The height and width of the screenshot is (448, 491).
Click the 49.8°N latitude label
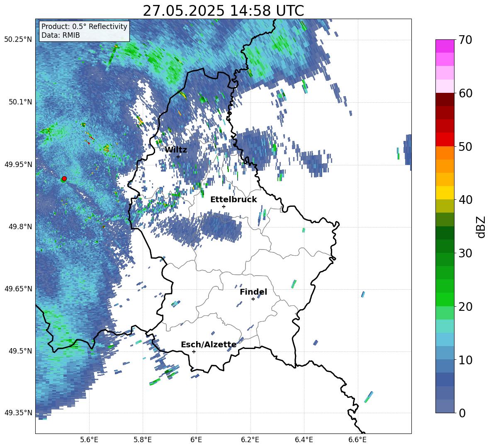tap(20, 227)
